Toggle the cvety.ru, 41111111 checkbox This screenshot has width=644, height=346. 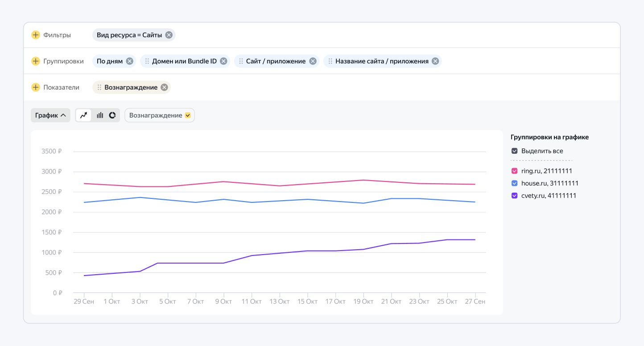click(x=514, y=195)
